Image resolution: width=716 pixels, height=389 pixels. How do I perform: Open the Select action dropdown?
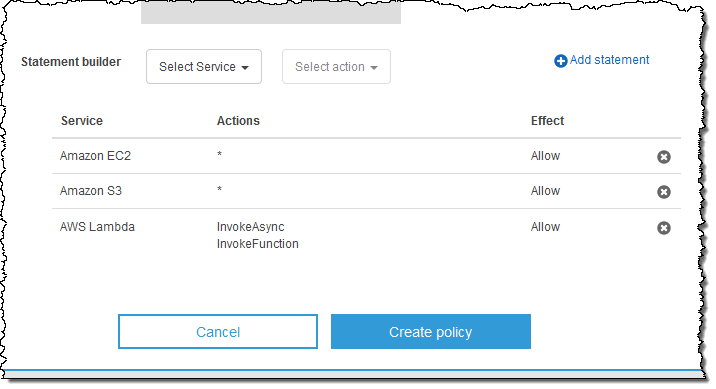[x=336, y=67]
